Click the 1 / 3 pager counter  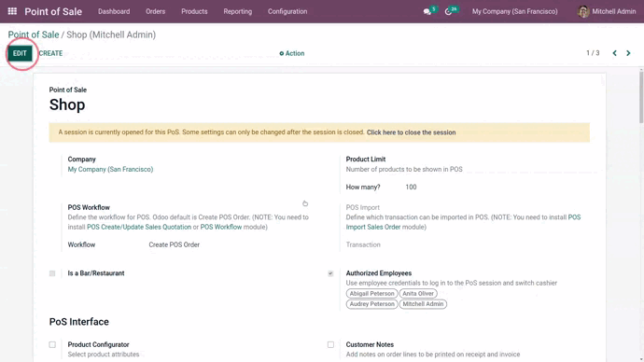(x=593, y=53)
